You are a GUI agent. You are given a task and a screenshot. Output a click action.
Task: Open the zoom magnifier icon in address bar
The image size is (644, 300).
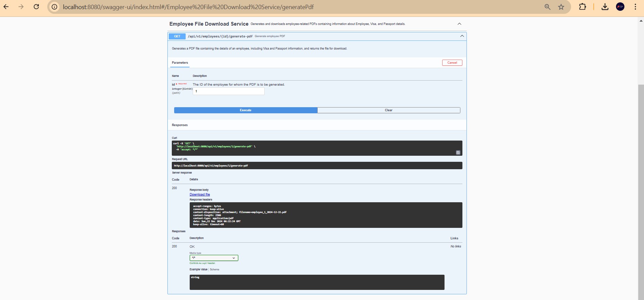pos(547,7)
